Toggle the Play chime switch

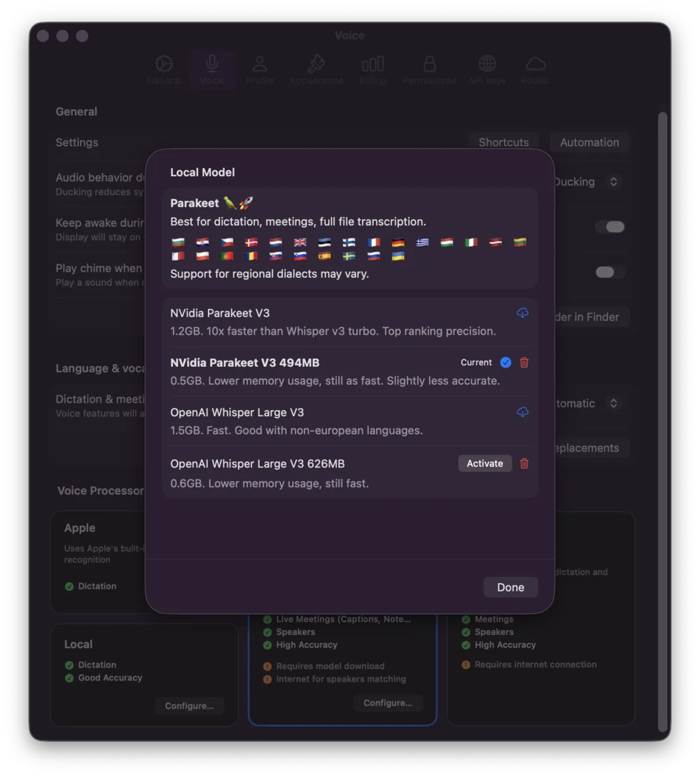pyautogui.click(x=610, y=272)
